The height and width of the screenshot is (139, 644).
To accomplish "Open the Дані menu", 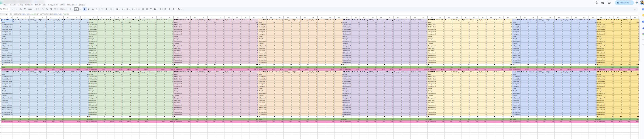I will click(x=44, y=5).
